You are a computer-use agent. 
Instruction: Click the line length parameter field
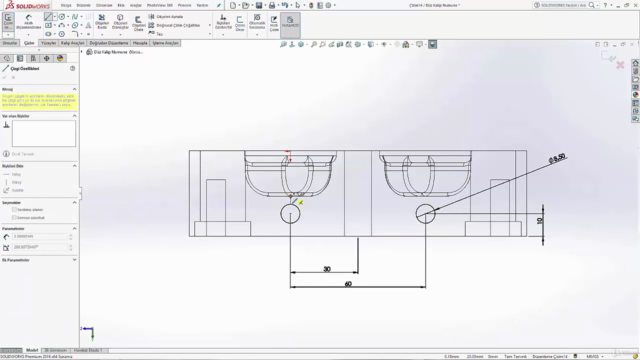tap(40, 236)
